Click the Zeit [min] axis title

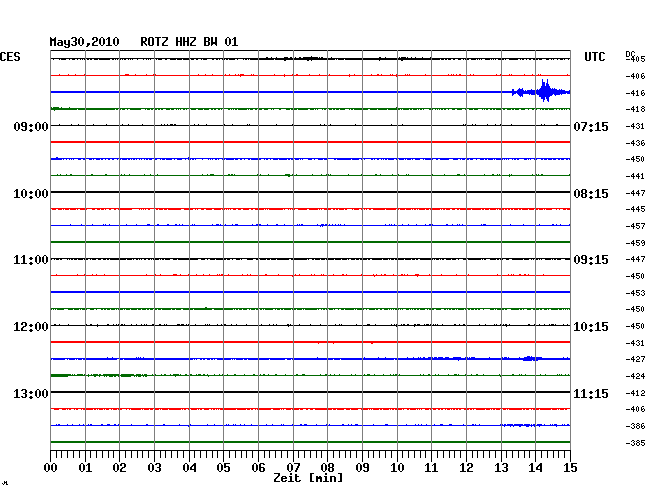coord(308,478)
